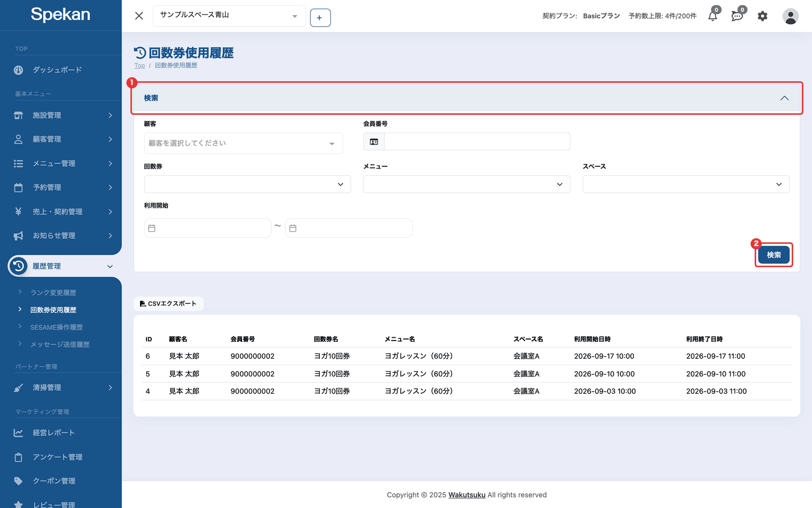
Task: Click the 見本 太郎 cell in row ID 4
Action: pos(184,391)
